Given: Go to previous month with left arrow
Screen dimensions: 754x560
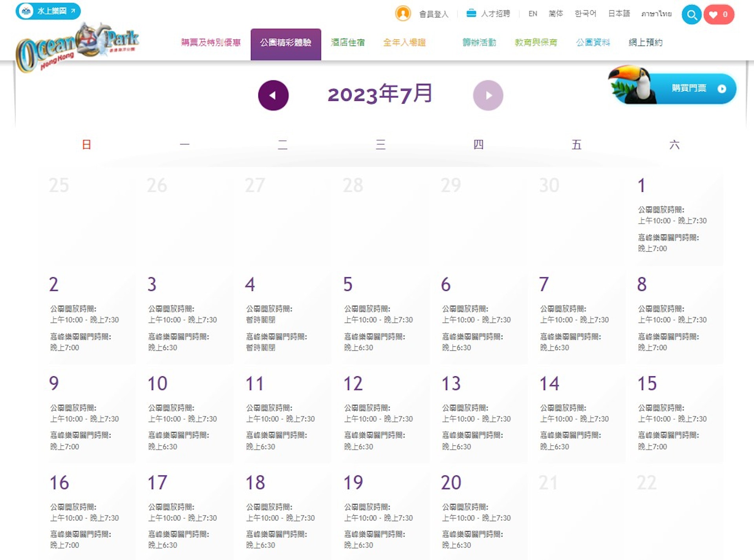Looking at the screenshot, I should point(273,95).
